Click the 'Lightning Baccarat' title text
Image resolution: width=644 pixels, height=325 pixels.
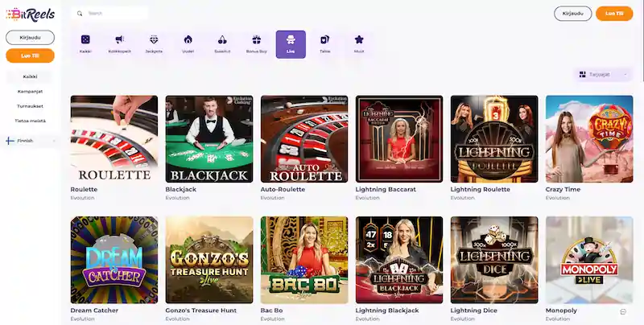coord(386,189)
